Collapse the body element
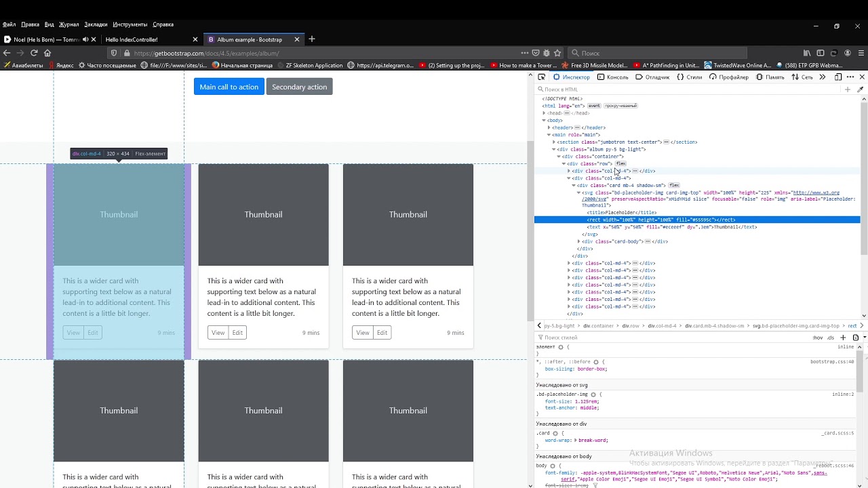868x488 pixels. pyautogui.click(x=544, y=121)
